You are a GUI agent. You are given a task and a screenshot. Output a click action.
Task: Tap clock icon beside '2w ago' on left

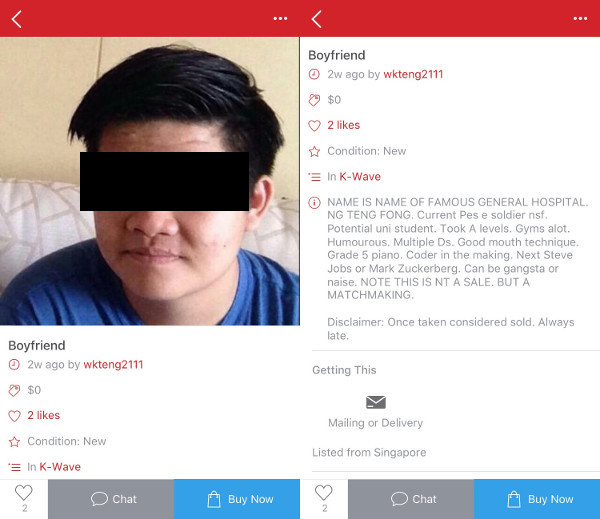(x=14, y=364)
